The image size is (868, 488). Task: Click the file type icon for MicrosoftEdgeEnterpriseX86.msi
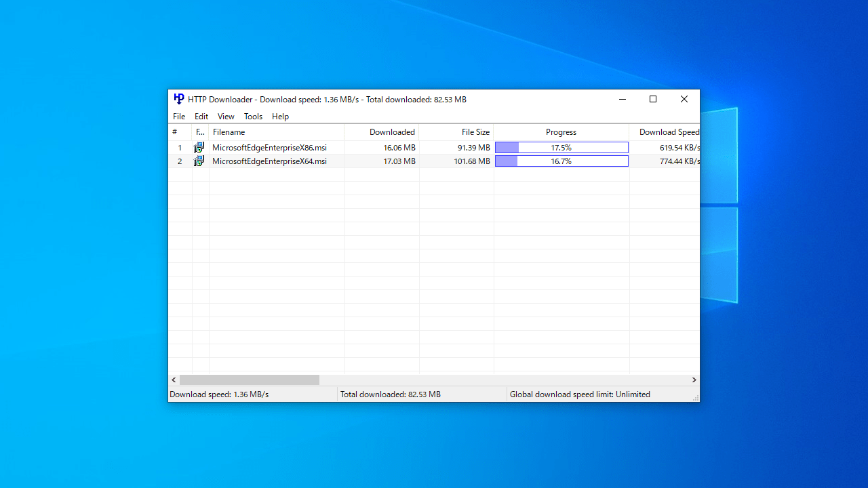pyautogui.click(x=199, y=147)
